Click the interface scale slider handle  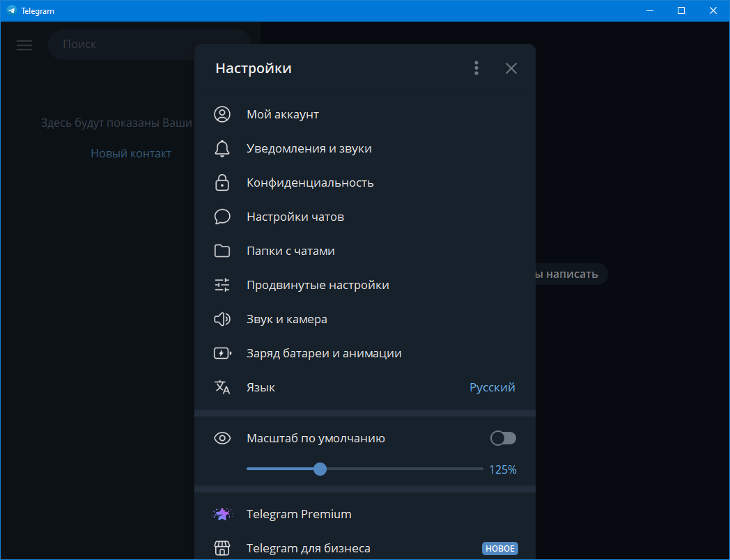(320, 469)
